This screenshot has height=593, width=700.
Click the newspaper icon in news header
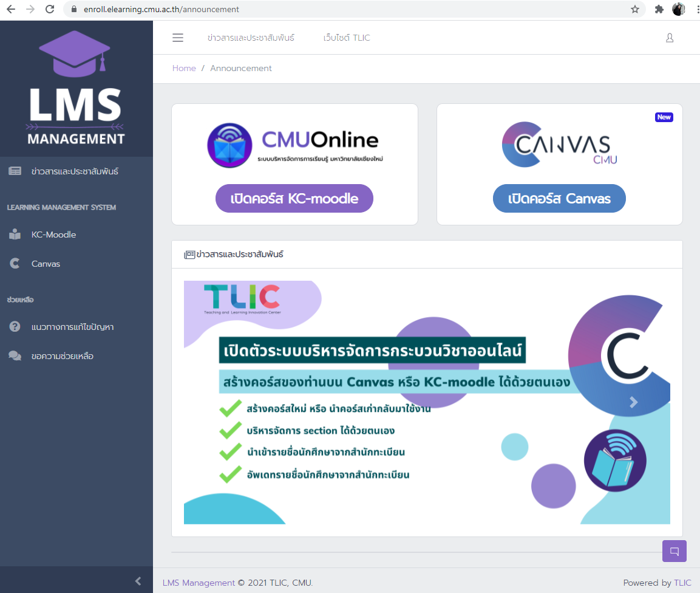pos(189,255)
